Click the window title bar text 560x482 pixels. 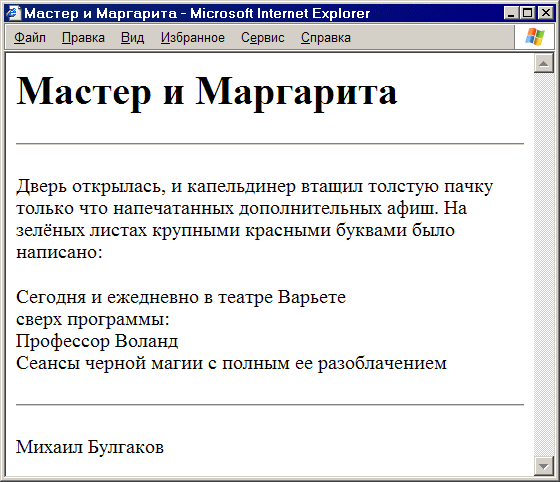197,13
